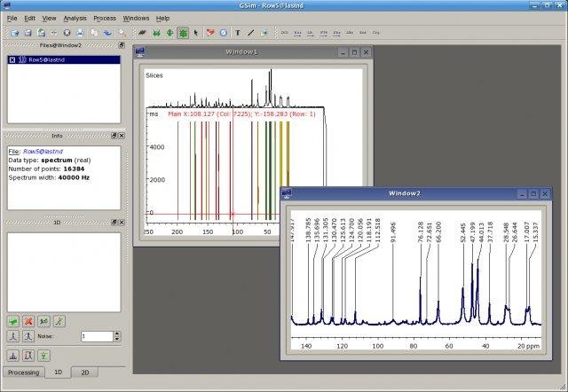Click the red X delete button in 1D panel
This screenshot has width=568, height=392.
(x=28, y=321)
